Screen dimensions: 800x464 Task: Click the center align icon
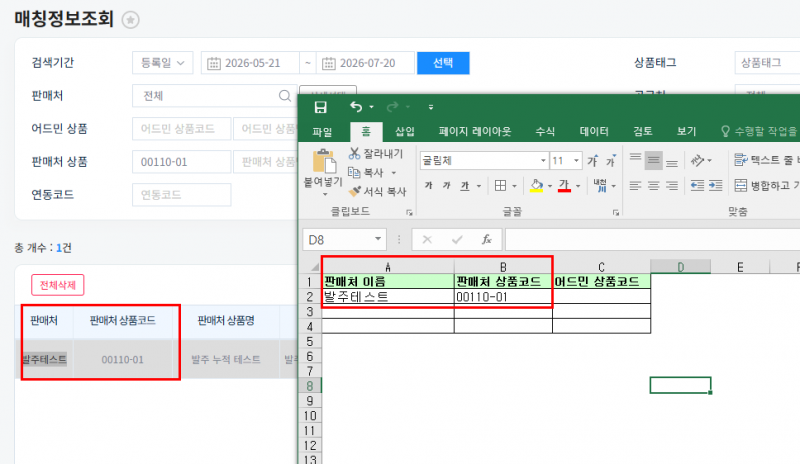click(x=654, y=186)
